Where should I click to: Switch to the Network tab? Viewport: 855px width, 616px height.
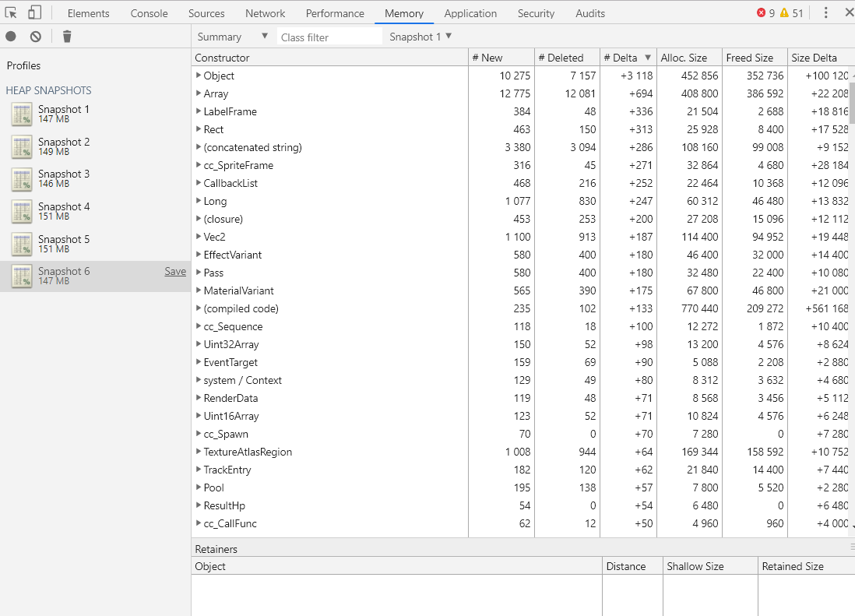(265, 13)
